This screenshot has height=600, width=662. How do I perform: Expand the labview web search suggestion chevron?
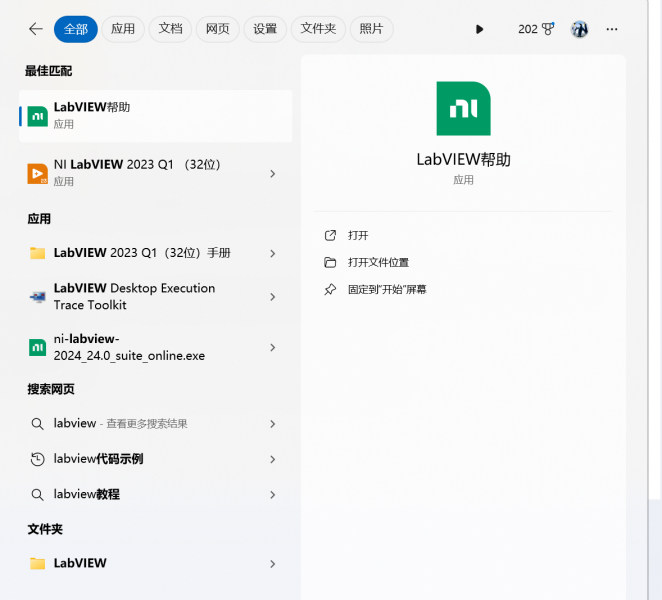[273, 424]
